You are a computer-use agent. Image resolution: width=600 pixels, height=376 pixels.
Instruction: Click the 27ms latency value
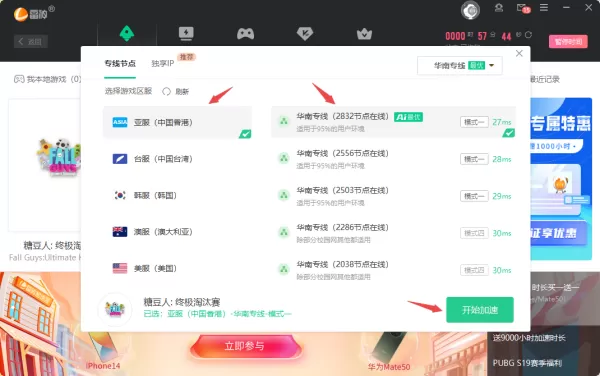click(502, 122)
